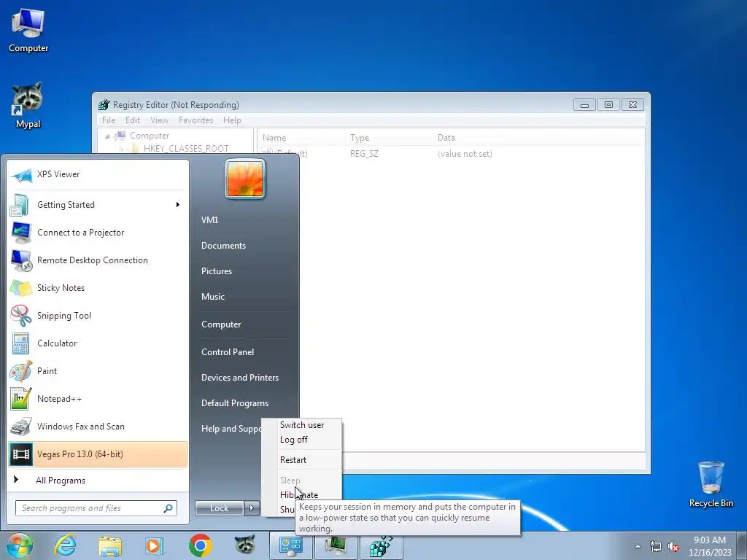Screen dimensions: 747x560
Task: Open Remote Desktop Connection
Action: tap(97, 260)
